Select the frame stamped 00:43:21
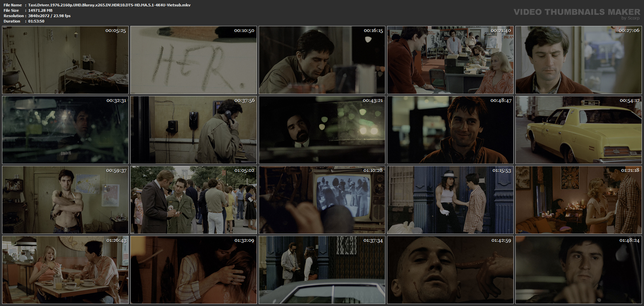 tap(322, 130)
